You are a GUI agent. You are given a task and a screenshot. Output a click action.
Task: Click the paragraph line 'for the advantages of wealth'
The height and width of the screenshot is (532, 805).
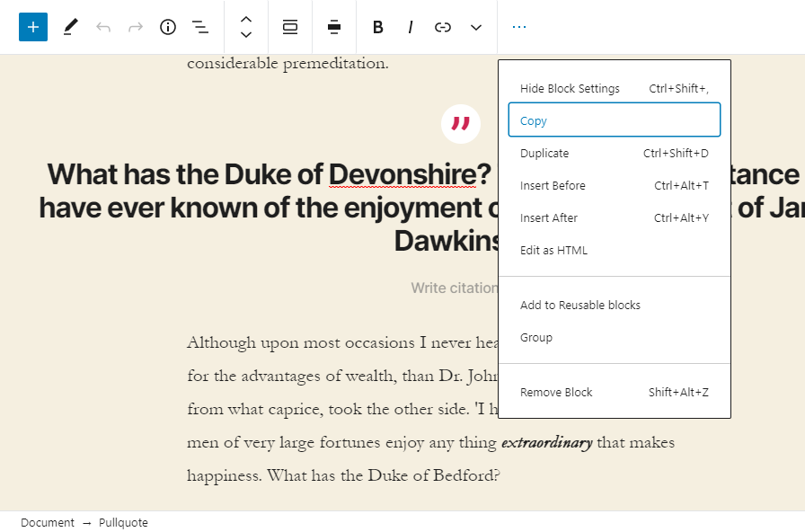[342, 377]
